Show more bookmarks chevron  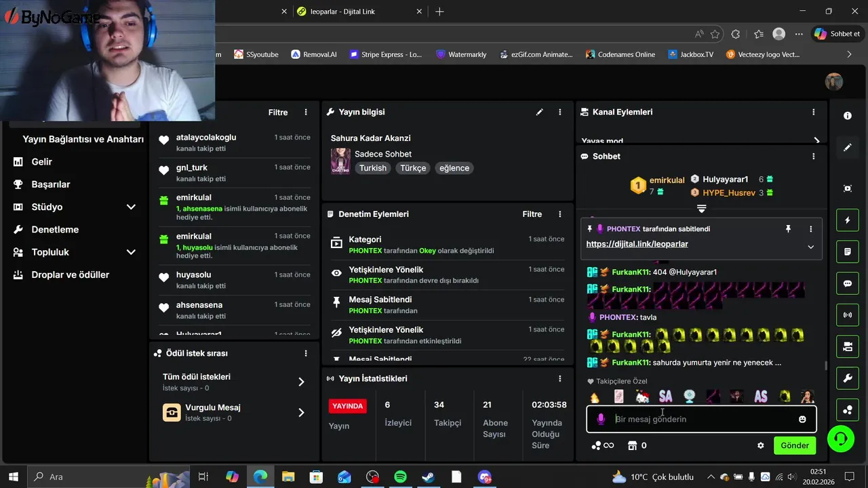[x=849, y=54]
